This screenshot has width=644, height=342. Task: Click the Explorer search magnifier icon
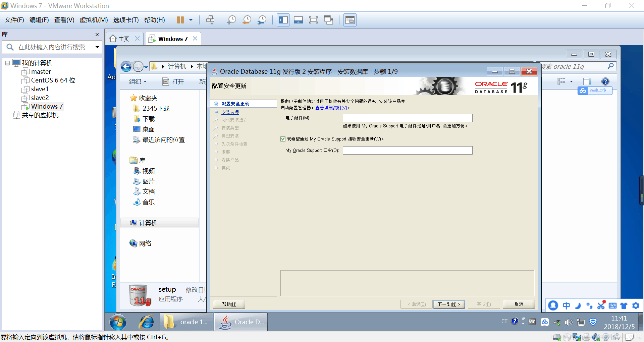coord(611,66)
